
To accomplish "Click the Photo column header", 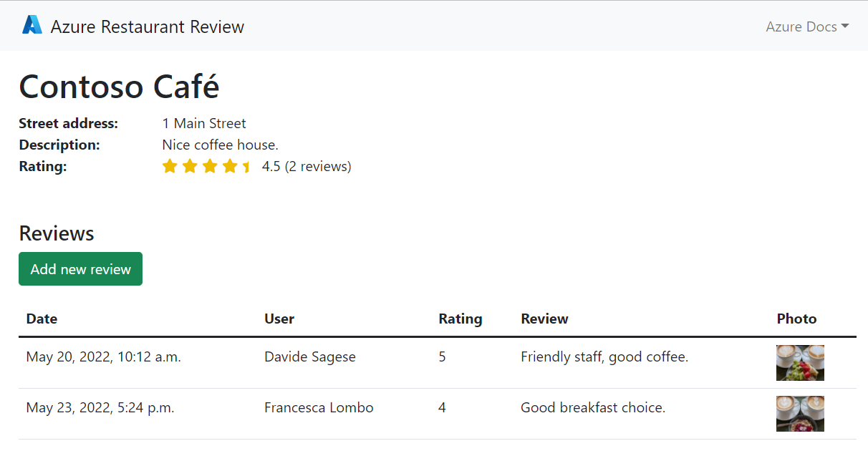I will tap(796, 319).
